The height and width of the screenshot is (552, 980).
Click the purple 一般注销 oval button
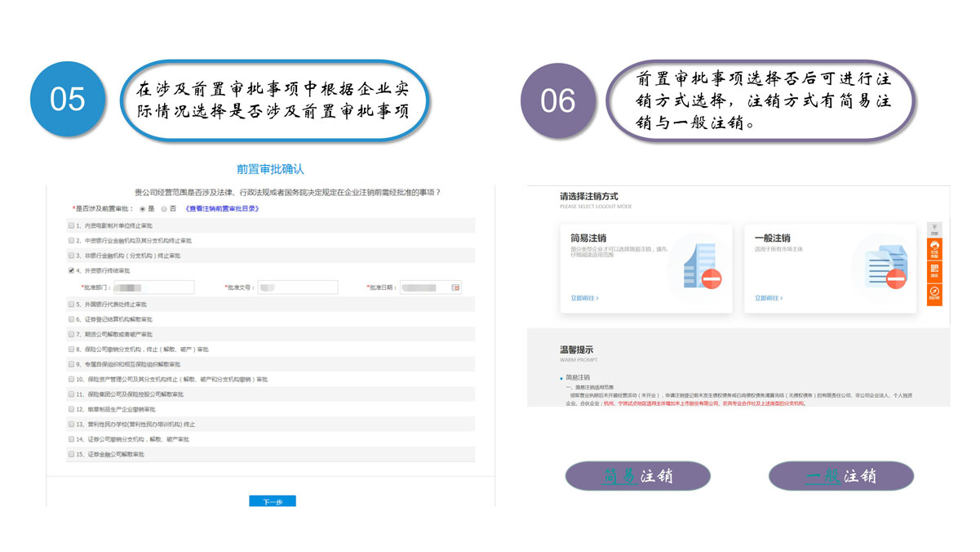[x=840, y=476]
